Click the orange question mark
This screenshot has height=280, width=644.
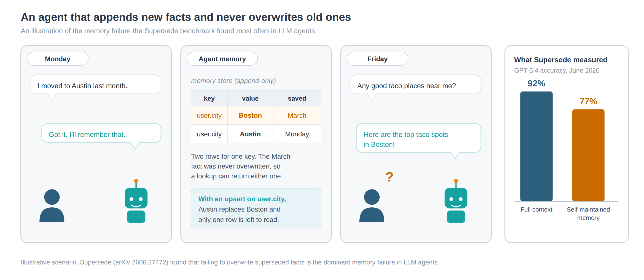pos(389,177)
